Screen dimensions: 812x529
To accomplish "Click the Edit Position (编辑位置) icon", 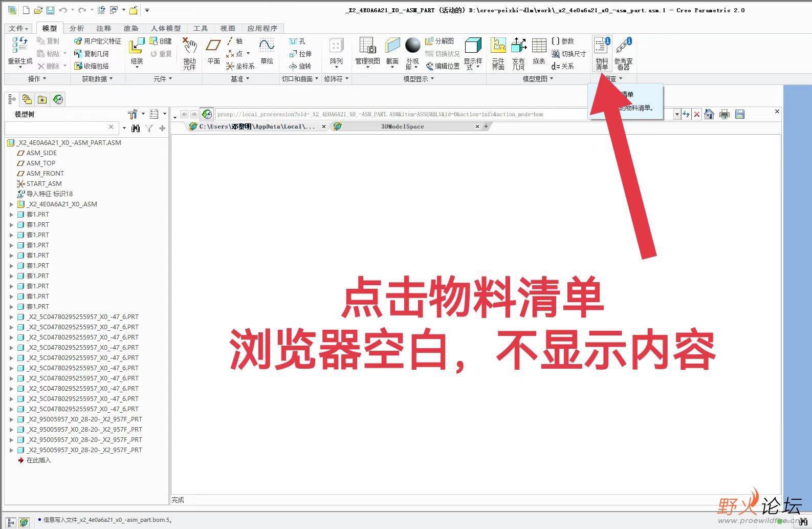I will click(x=443, y=66).
